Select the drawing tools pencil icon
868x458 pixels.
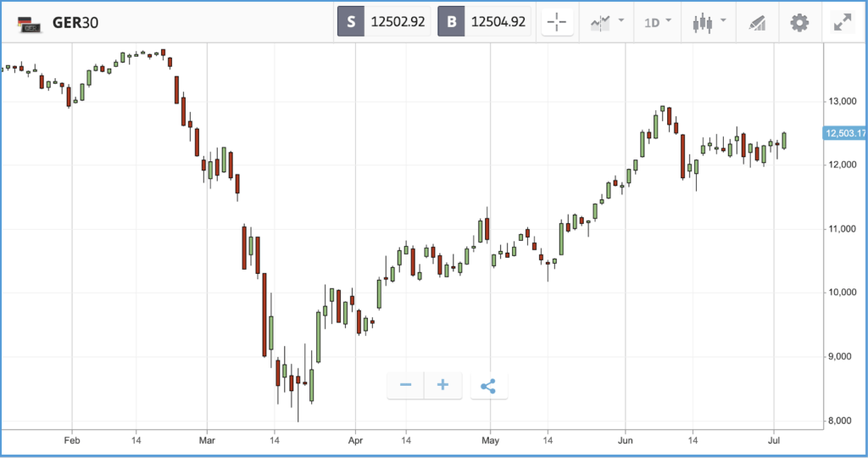point(757,23)
